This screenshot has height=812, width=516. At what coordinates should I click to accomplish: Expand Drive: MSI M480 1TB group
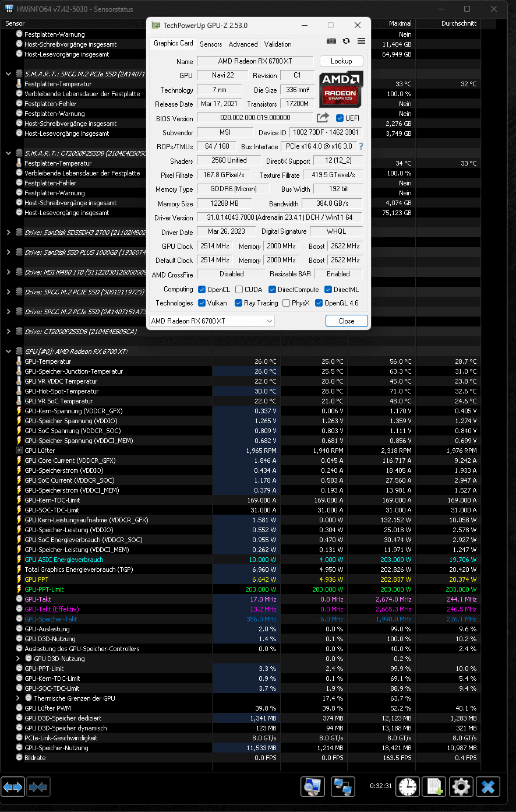tap(8, 272)
